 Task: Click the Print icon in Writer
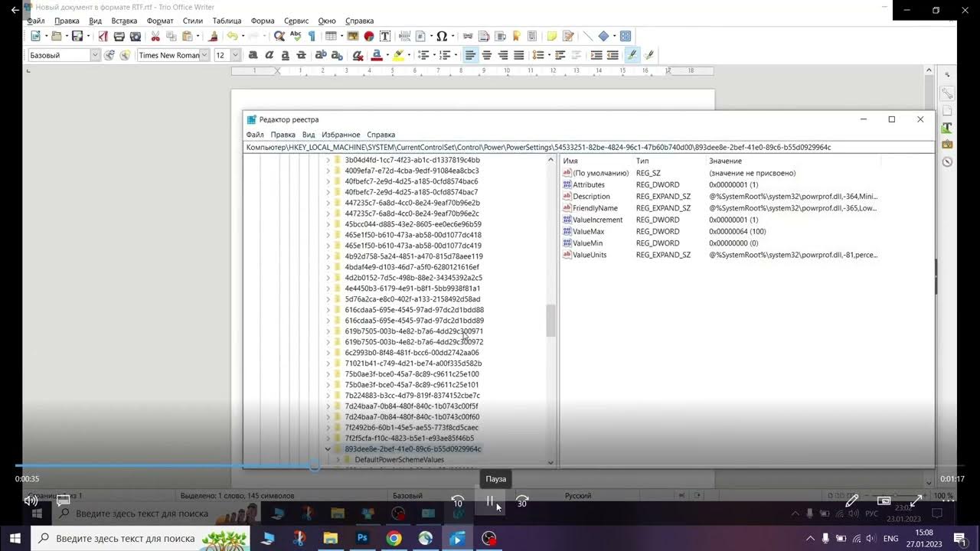119,36
